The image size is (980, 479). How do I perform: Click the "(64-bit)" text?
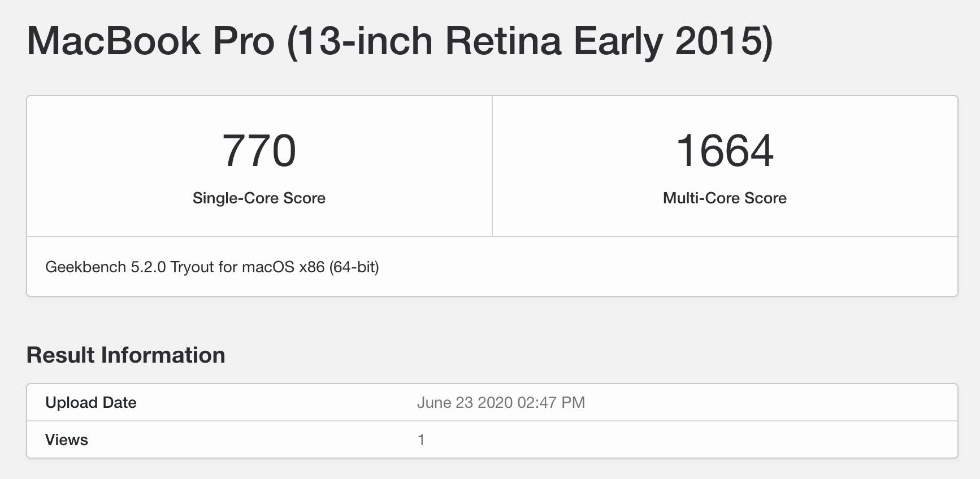pos(354,267)
